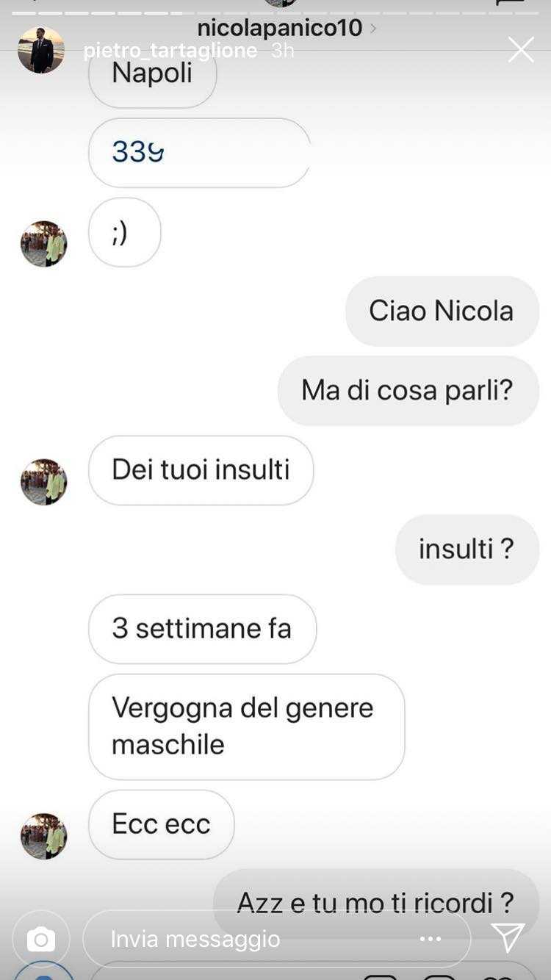Tap the 339 phone number bubble
The width and height of the screenshot is (551, 980).
pyautogui.click(x=199, y=153)
